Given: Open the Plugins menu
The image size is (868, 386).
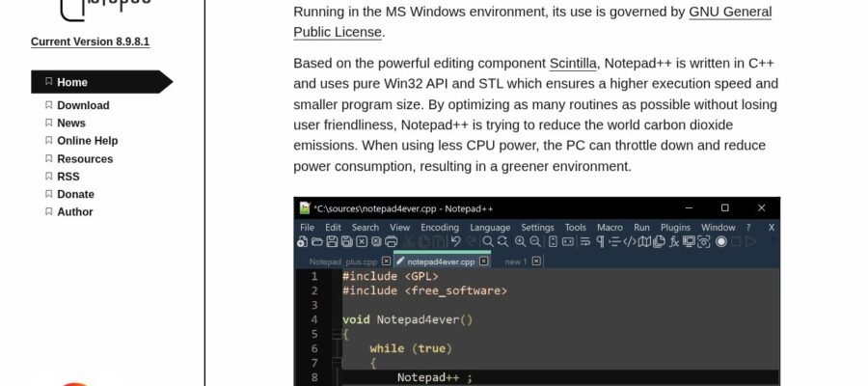Looking at the screenshot, I should (x=675, y=228).
